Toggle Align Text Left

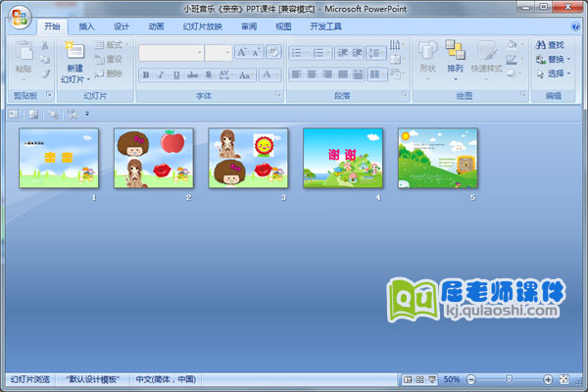(x=296, y=74)
